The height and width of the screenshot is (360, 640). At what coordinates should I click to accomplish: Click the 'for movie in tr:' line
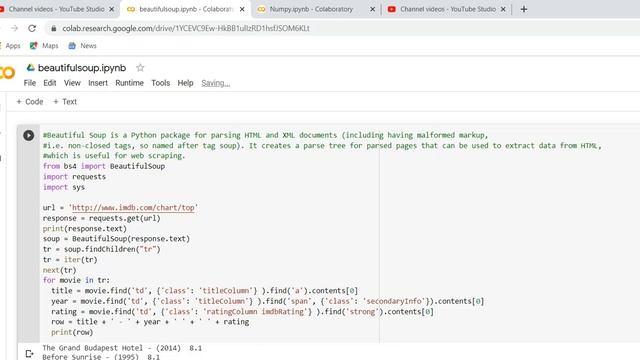tap(76, 280)
